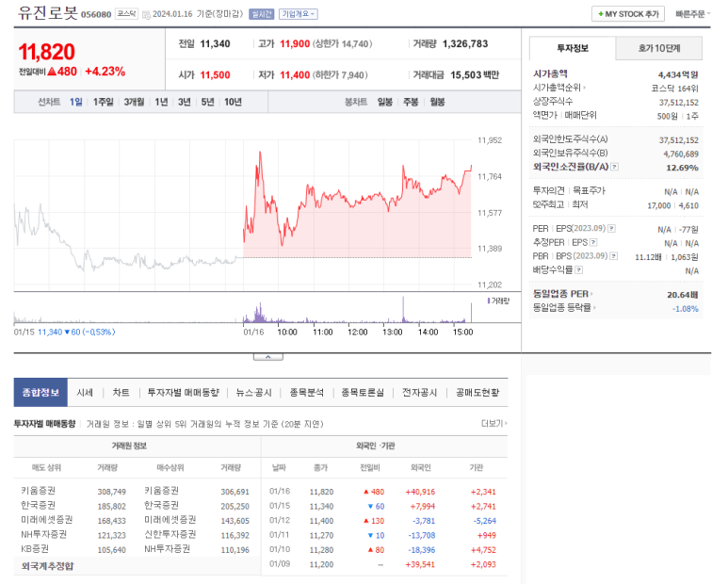
Task: Expand 시가총액순위 arrow link
Action: click(559, 88)
